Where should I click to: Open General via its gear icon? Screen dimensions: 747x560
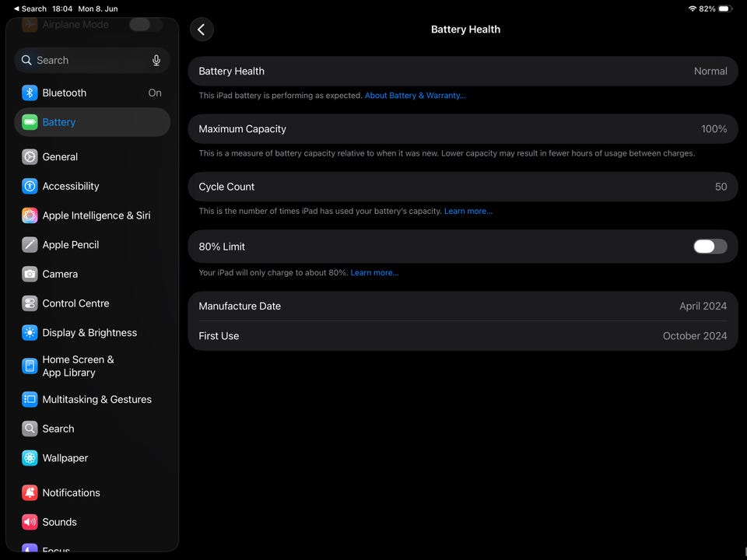click(x=30, y=157)
